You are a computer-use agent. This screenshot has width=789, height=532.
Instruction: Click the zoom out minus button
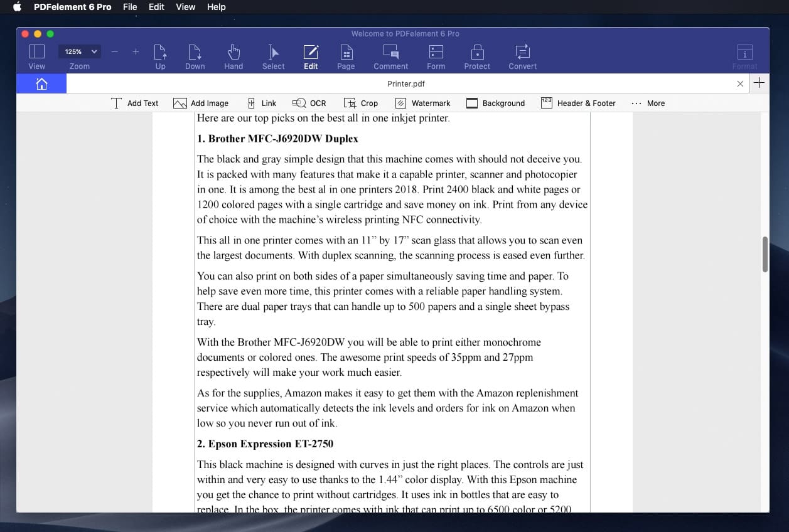coord(114,51)
